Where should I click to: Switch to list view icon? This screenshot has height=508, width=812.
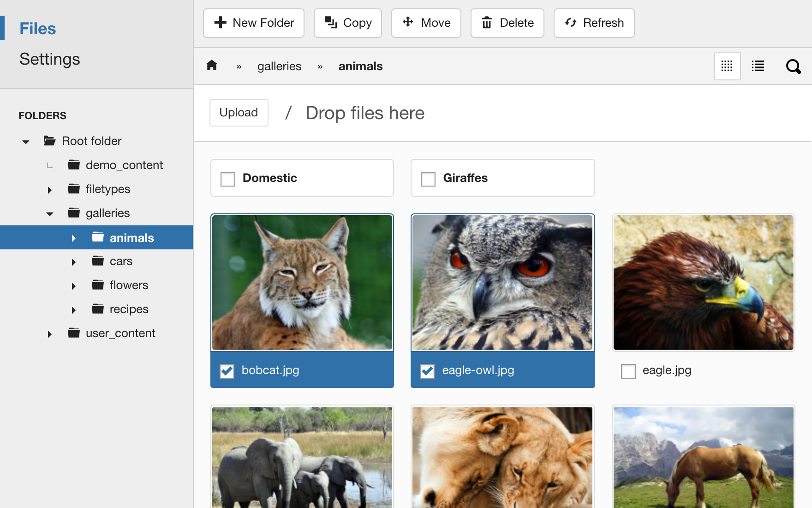pyautogui.click(x=758, y=66)
